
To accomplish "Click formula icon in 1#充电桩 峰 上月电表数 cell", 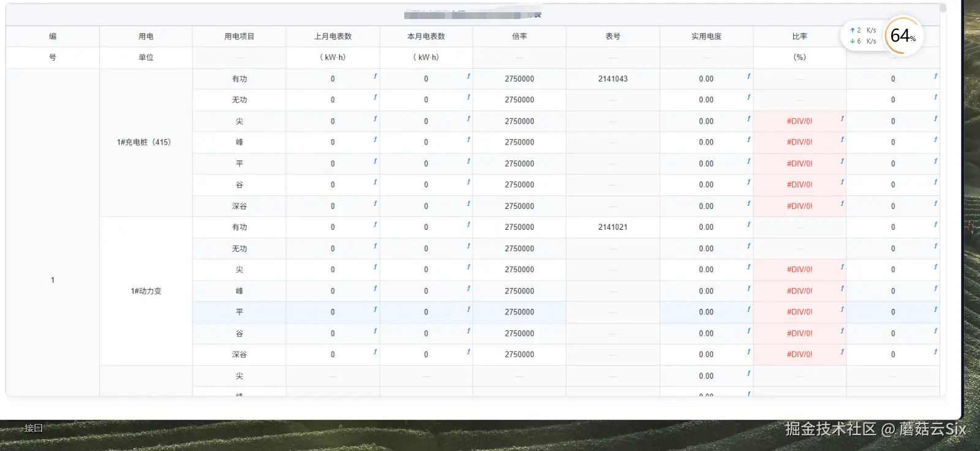I will tap(375, 139).
